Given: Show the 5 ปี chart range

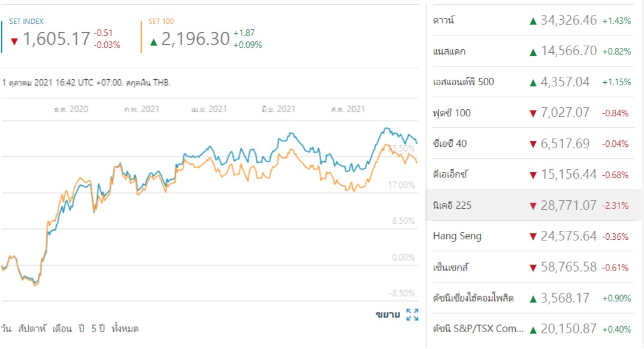Looking at the screenshot, I should 98,329.
